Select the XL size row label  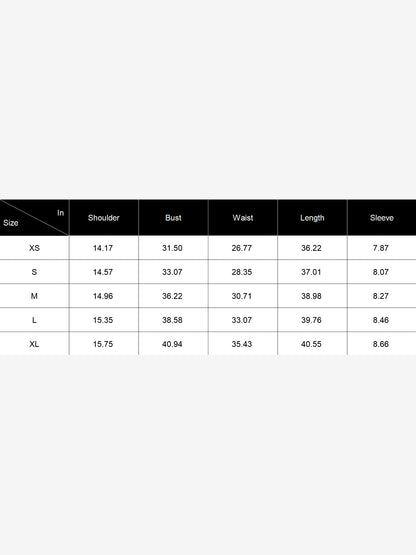point(34,344)
